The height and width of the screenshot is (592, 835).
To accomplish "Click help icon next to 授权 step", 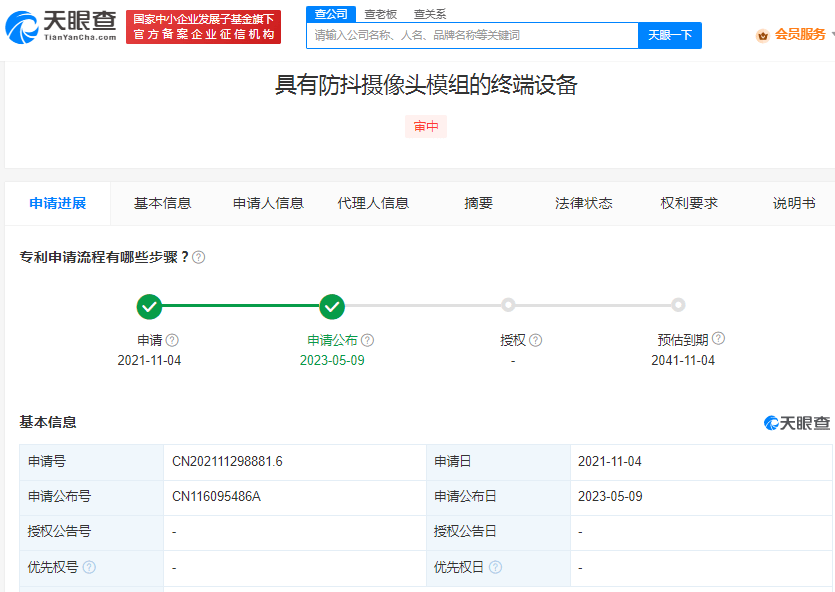I will [536, 340].
